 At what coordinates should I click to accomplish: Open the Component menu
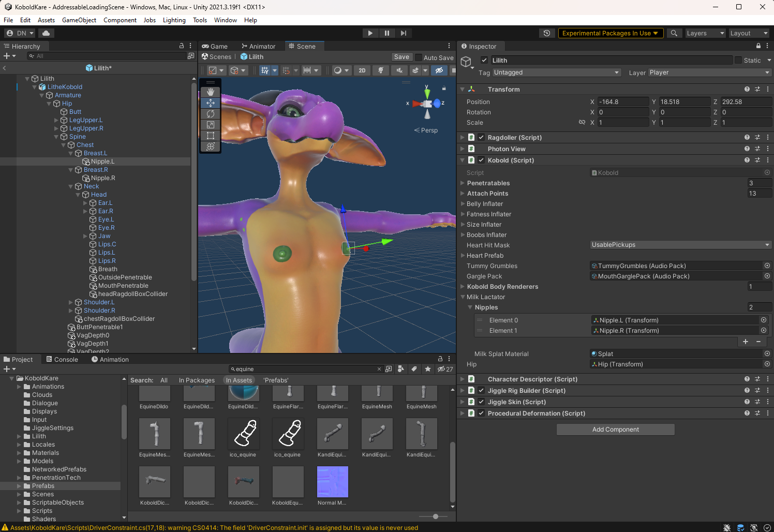point(120,20)
